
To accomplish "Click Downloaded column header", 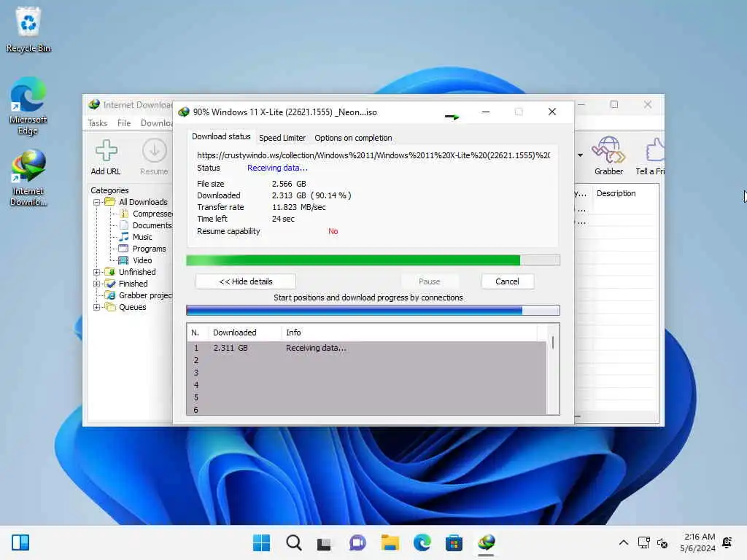I will point(245,332).
